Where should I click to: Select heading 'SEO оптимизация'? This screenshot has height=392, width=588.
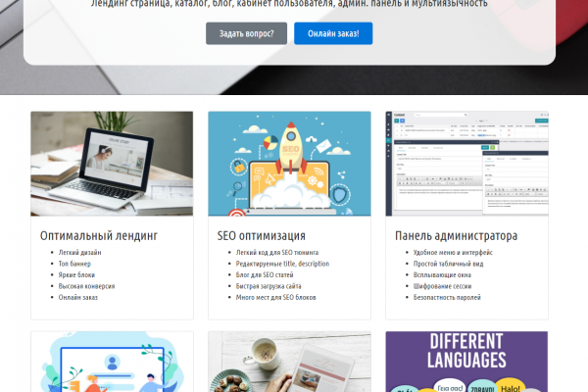click(x=262, y=235)
